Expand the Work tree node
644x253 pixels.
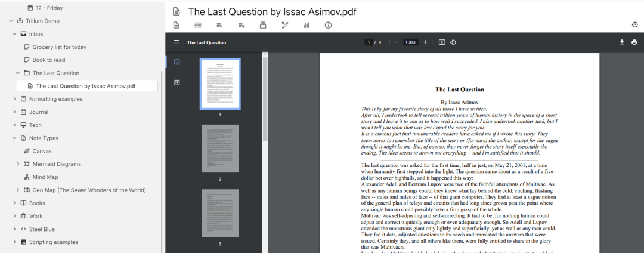click(14, 216)
